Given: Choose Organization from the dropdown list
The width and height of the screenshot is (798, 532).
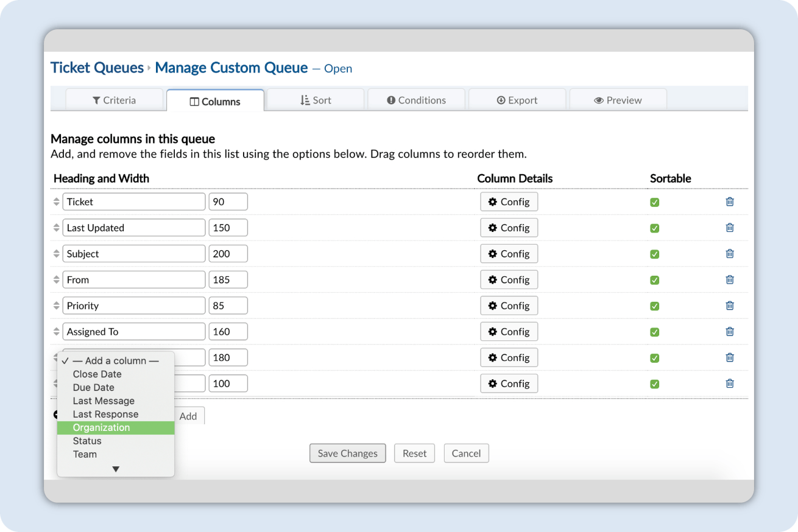Looking at the screenshot, I should point(116,427).
